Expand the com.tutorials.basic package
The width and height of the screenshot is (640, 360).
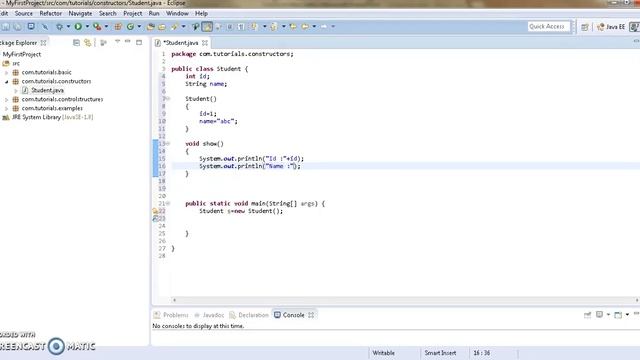click(x=6, y=73)
